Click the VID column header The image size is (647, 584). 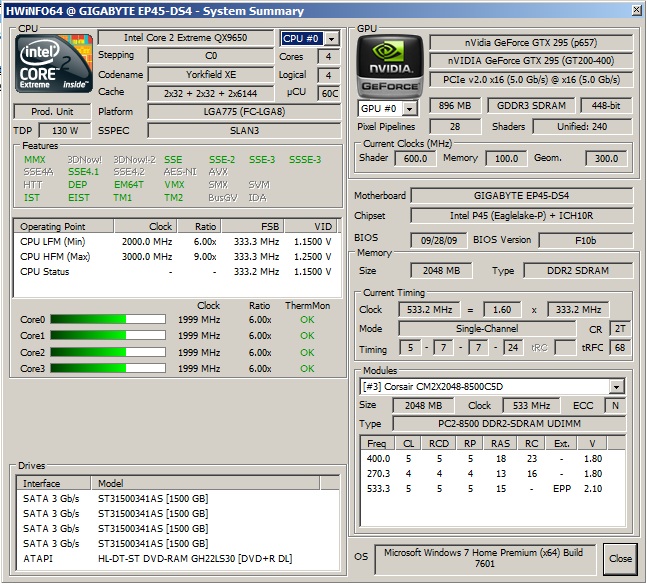(311, 227)
